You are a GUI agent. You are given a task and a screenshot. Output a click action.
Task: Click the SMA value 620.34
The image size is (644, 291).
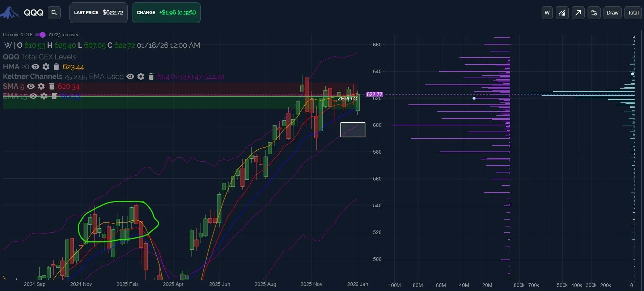pyautogui.click(x=69, y=87)
